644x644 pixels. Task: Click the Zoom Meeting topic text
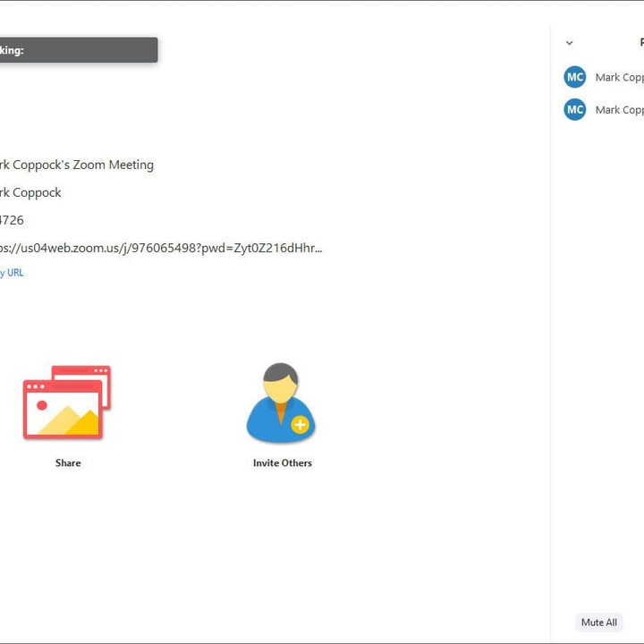77,165
